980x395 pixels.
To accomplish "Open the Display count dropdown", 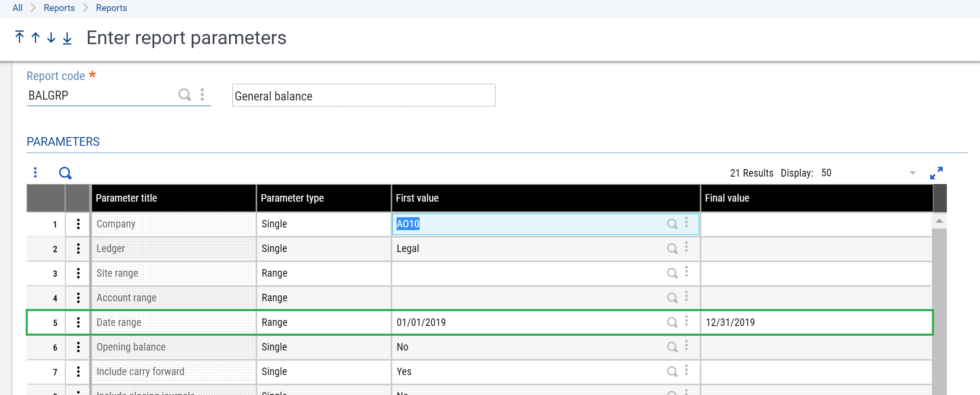I will click(x=912, y=173).
